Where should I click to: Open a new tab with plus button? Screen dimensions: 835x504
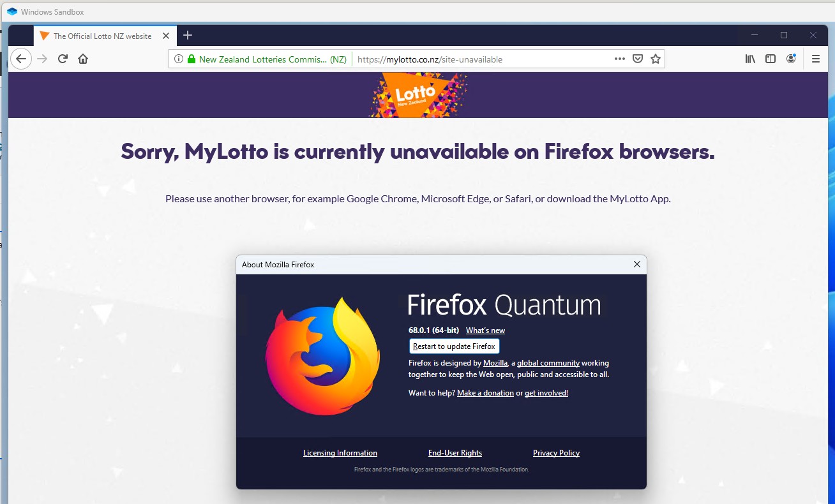coord(188,36)
